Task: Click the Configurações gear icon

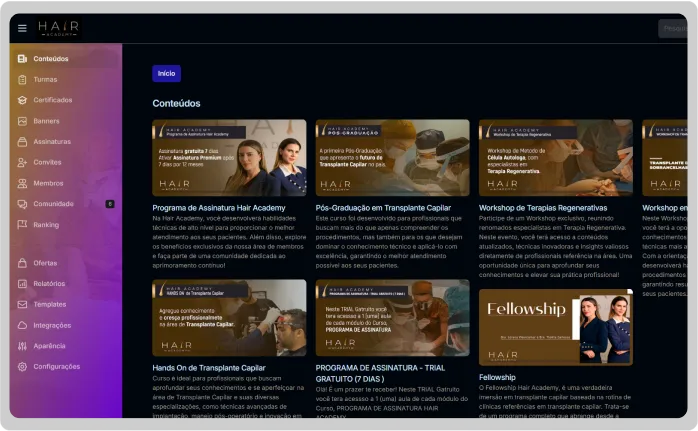Action: coord(22,367)
